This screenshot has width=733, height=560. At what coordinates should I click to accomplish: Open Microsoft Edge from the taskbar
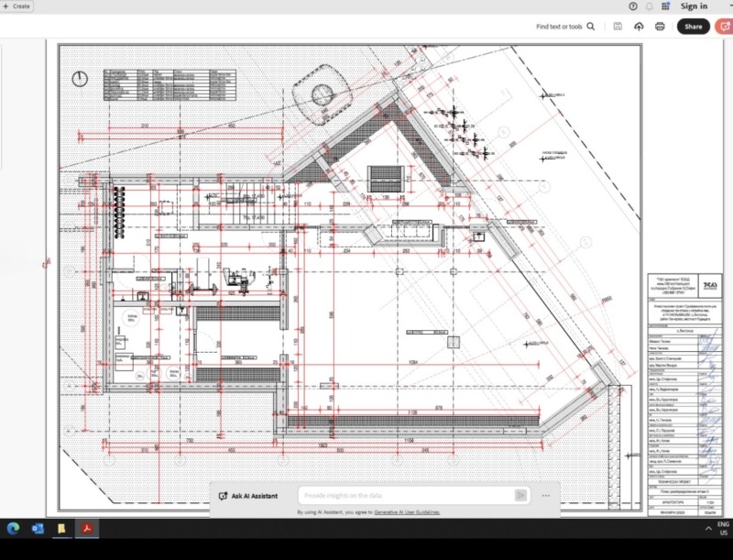click(x=14, y=529)
